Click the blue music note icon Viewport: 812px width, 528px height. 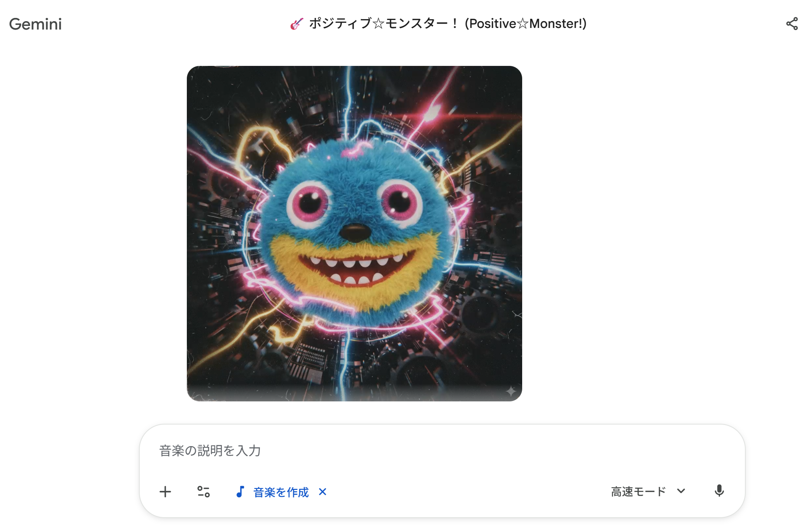240,492
